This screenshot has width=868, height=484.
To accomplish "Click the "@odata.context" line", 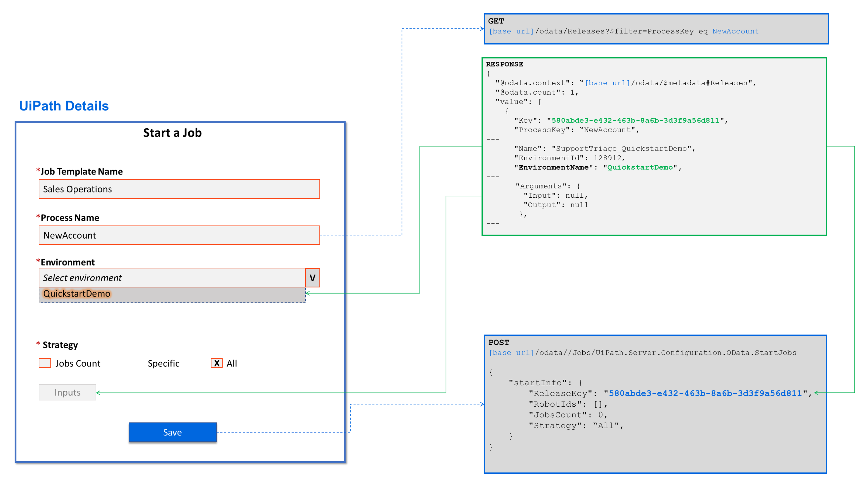I will click(x=626, y=83).
